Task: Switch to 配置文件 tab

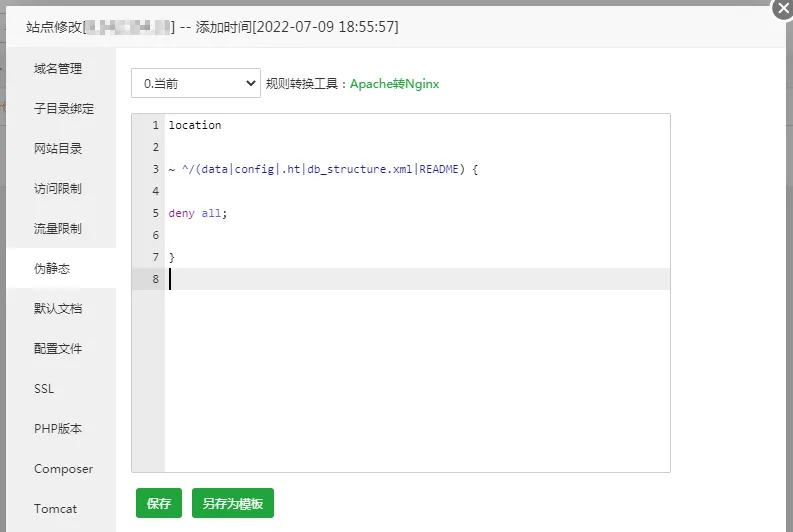Action: (58, 349)
